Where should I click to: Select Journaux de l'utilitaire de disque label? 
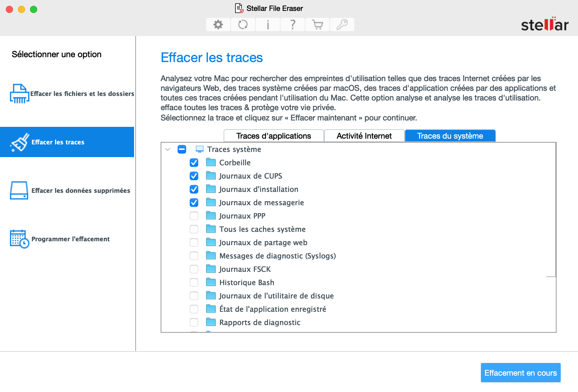(276, 296)
